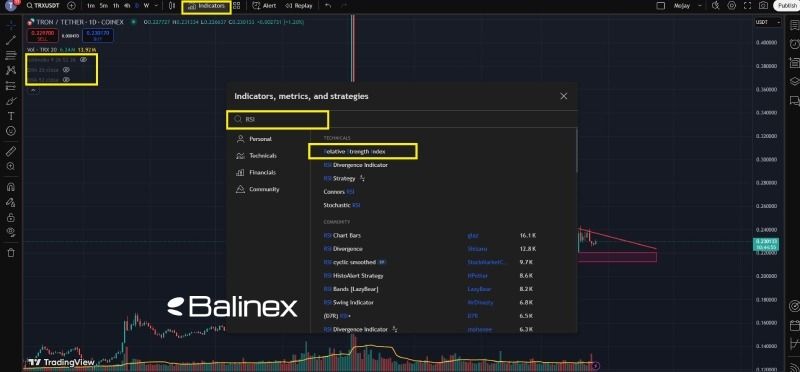The width and height of the screenshot is (800, 372).
Task: Open the forecasting and measurement tools
Action: pos(11,86)
